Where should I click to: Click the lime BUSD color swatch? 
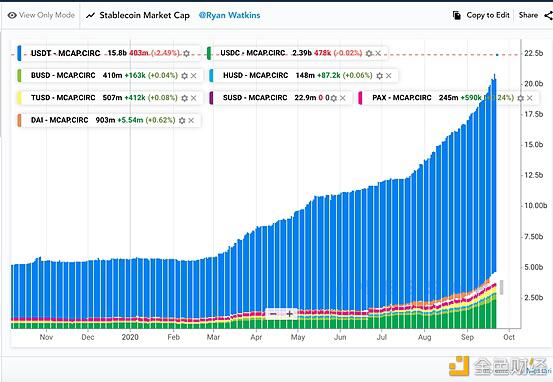(x=19, y=75)
